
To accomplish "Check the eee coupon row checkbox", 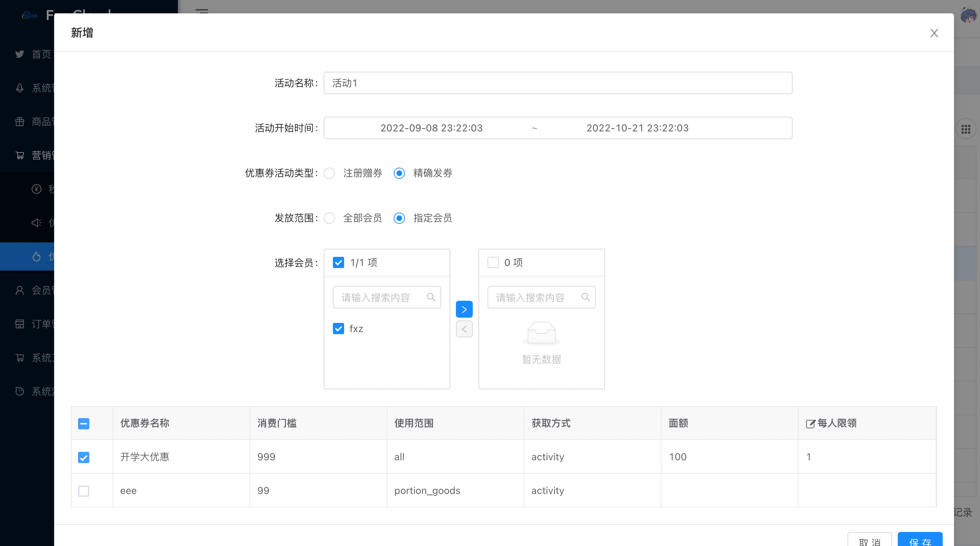I will click(84, 491).
